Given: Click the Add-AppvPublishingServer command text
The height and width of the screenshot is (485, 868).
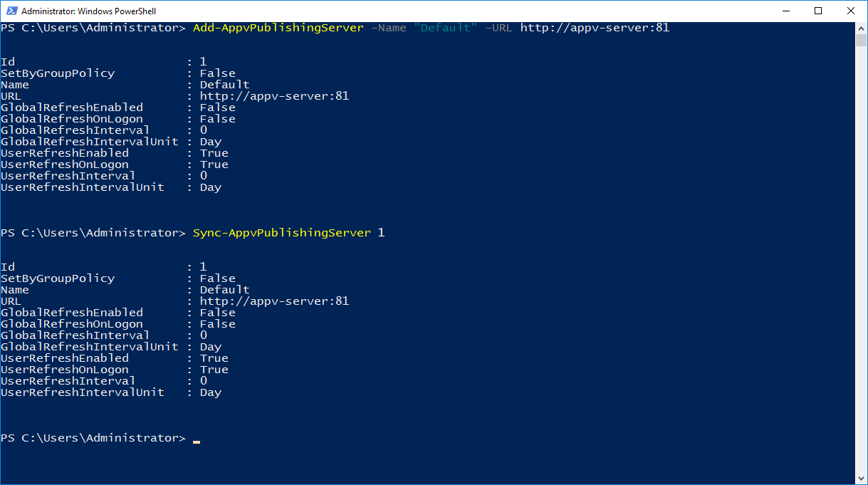Looking at the screenshot, I should tap(278, 28).
